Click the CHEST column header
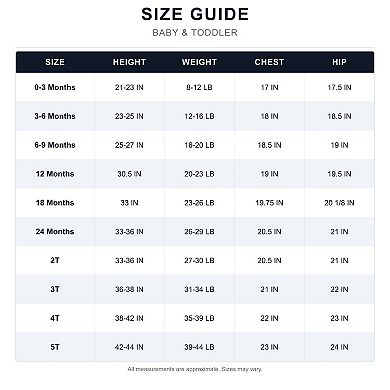The image size is (390, 390). click(269, 62)
